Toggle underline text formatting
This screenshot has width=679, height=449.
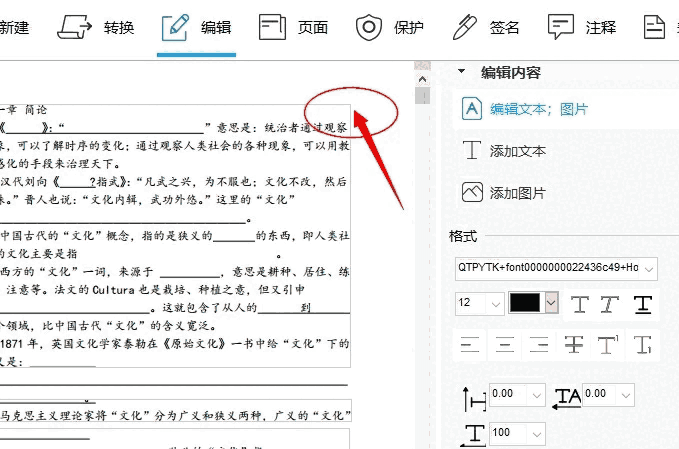pyautogui.click(x=643, y=305)
